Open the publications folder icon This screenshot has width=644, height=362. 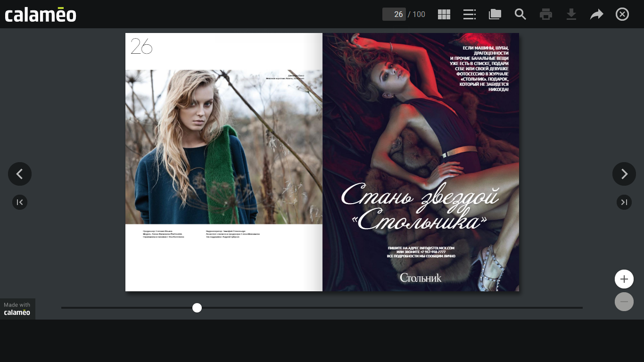click(x=495, y=14)
